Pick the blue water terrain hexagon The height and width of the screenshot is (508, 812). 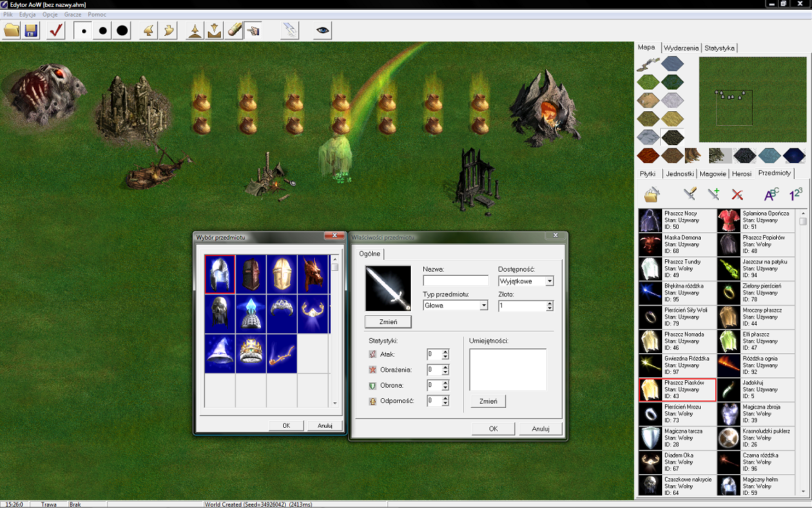point(673,64)
